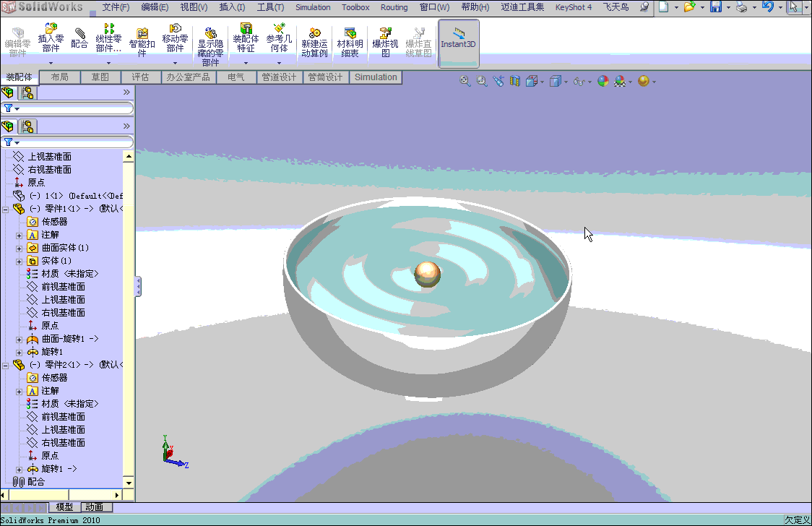
Task: Toggle the Instant3D button
Action: point(458,43)
